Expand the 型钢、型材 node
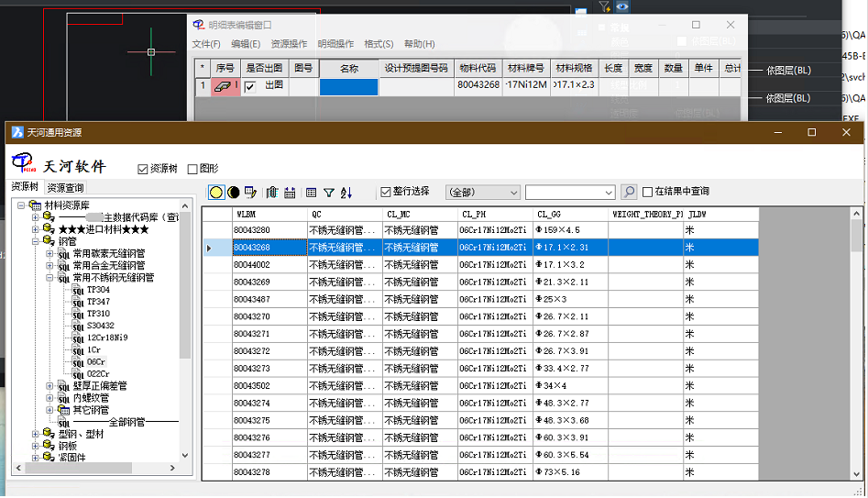This screenshot has height=498, width=868. click(36, 434)
